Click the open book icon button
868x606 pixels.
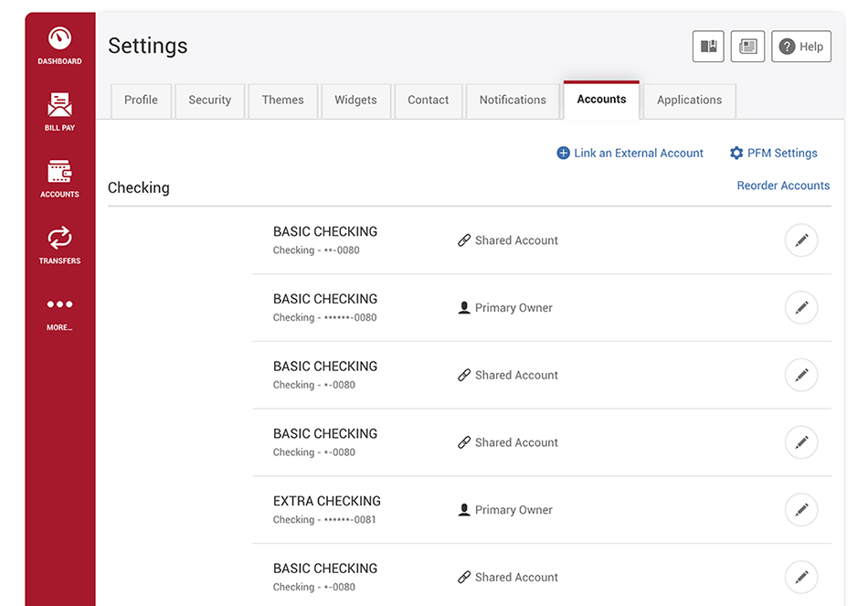point(708,46)
